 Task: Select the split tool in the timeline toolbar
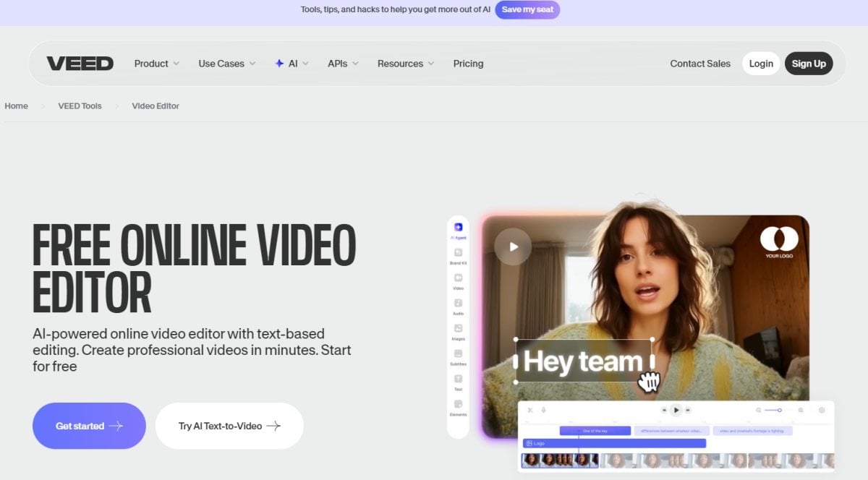(530, 410)
